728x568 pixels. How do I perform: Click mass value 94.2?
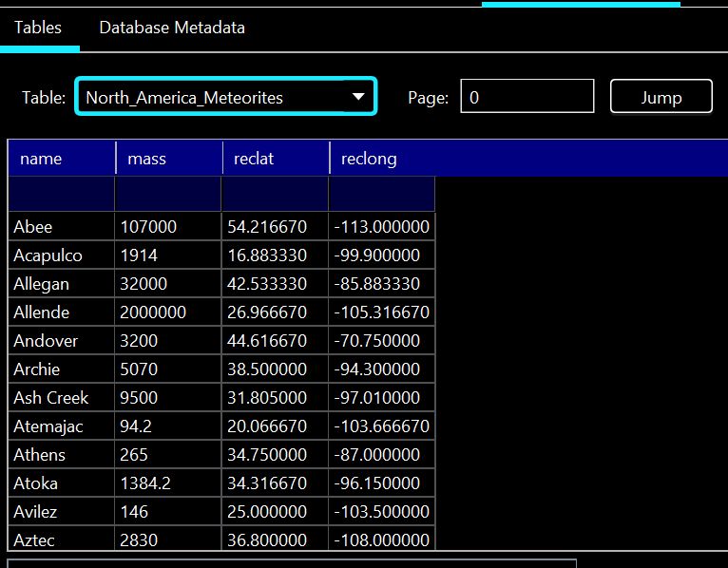[168, 426]
